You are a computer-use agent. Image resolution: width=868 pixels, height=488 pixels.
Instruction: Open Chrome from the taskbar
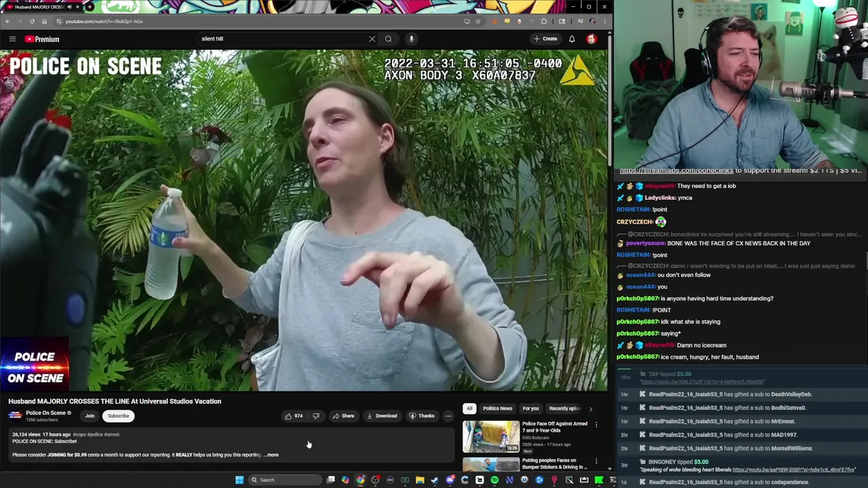coord(360,480)
